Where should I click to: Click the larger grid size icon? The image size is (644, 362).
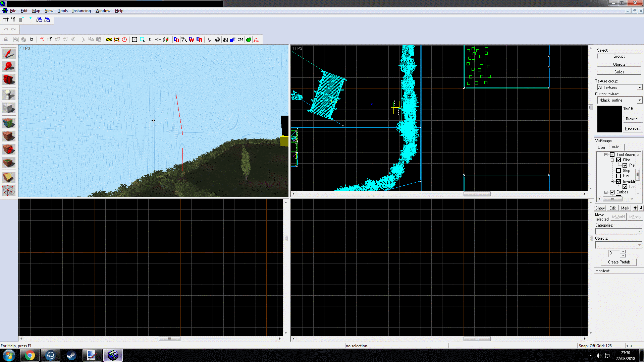pyautogui.click(x=29, y=19)
